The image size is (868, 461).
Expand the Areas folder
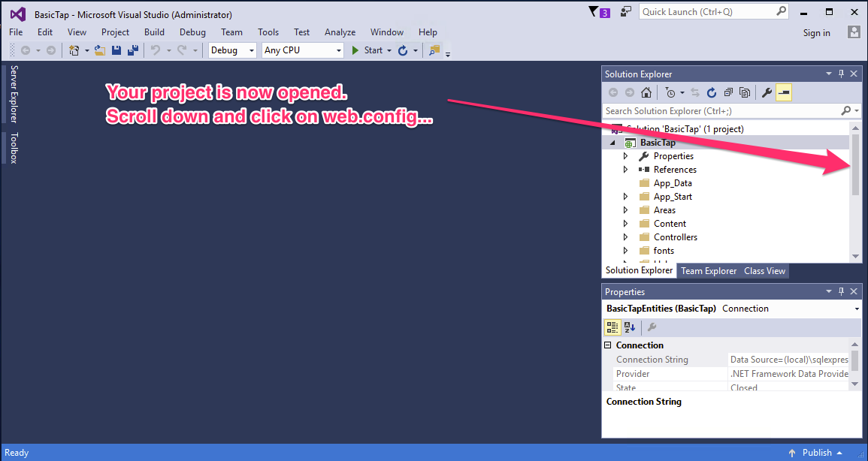625,210
